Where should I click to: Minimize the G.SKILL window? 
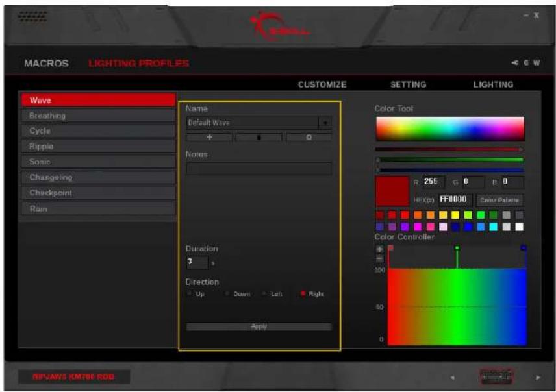526,15
